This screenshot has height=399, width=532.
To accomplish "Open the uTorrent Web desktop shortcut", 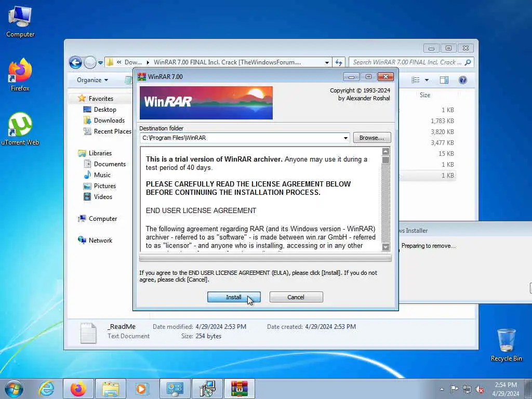I will point(20,129).
